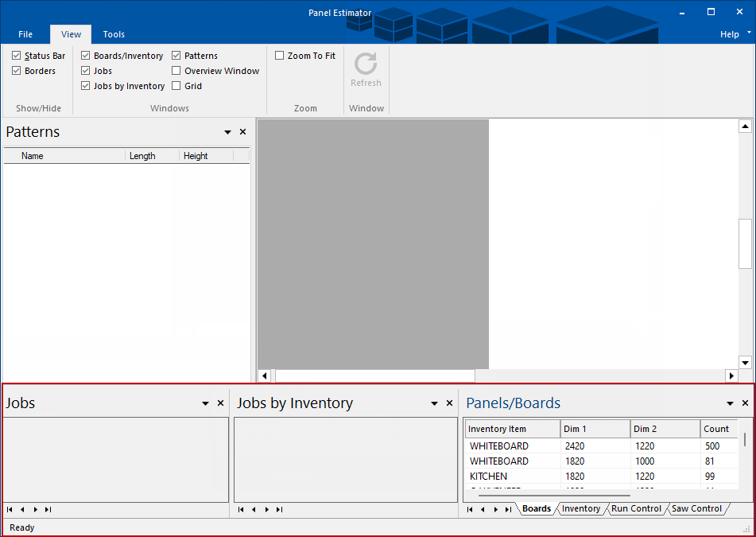Open the Help menu
The width and height of the screenshot is (756, 537).
[729, 34]
